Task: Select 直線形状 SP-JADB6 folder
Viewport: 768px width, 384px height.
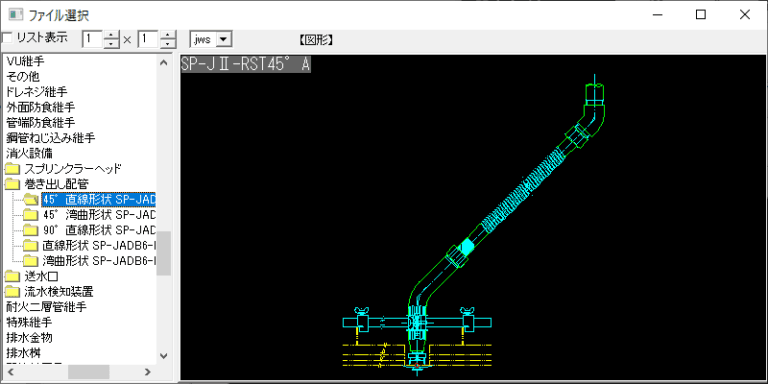Action: 99,245
